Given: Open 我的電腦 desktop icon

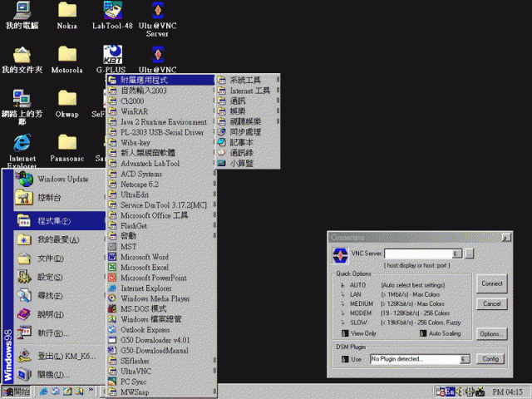Looking at the screenshot, I should pos(22,15).
